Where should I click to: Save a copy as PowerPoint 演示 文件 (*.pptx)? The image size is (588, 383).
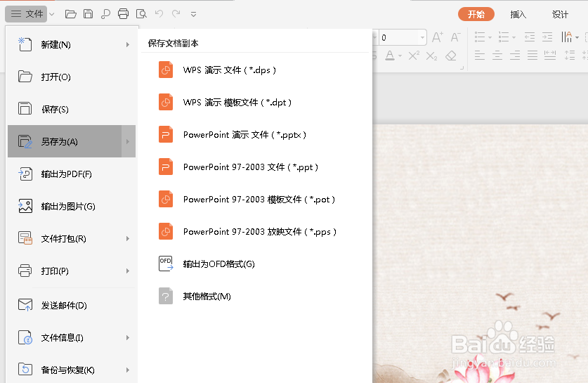pyautogui.click(x=255, y=135)
